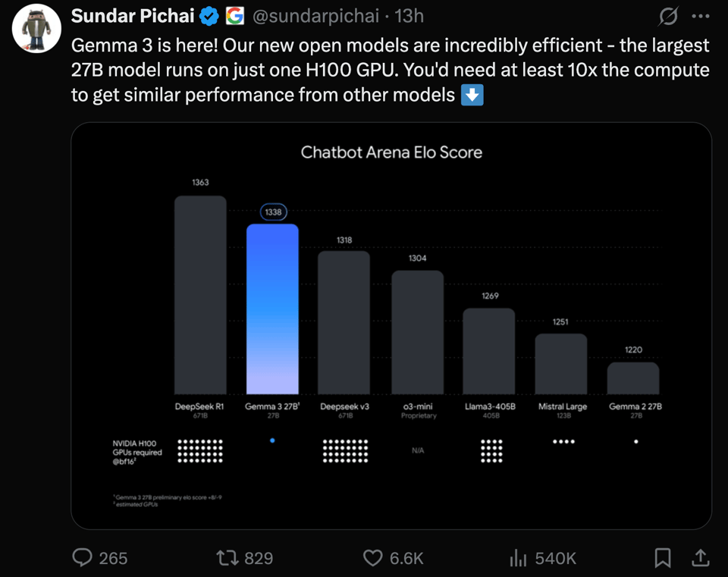
Task: Click the Google affiliation logo badge
Action: tap(234, 16)
